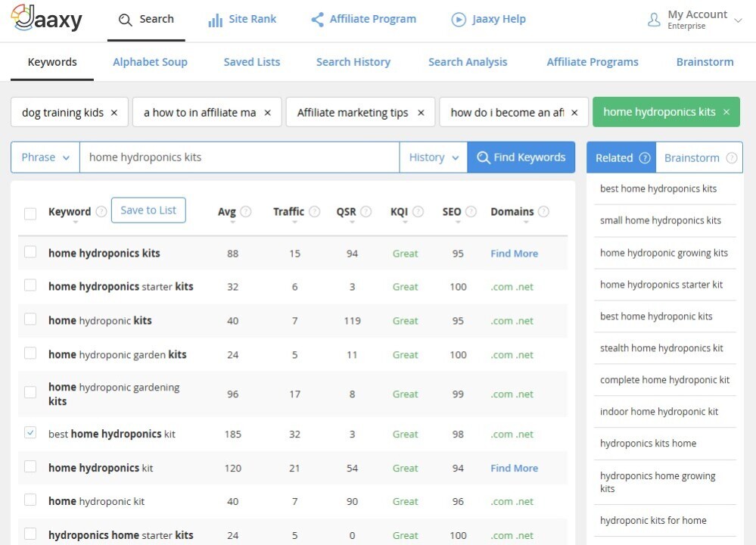Toggle the select-all checkbox in Keyword header
Viewport: 756px width, 545px height.
point(30,213)
